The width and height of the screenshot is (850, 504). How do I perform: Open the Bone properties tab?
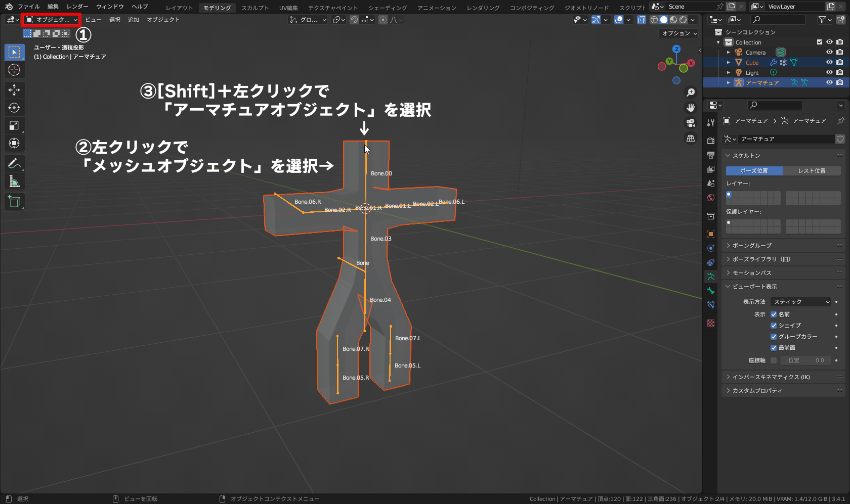[710, 290]
